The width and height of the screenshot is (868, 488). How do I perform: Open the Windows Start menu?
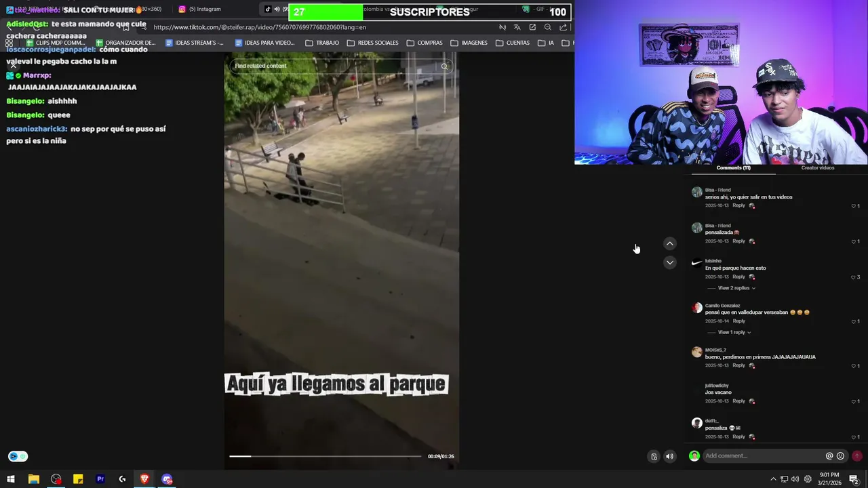(x=11, y=479)
